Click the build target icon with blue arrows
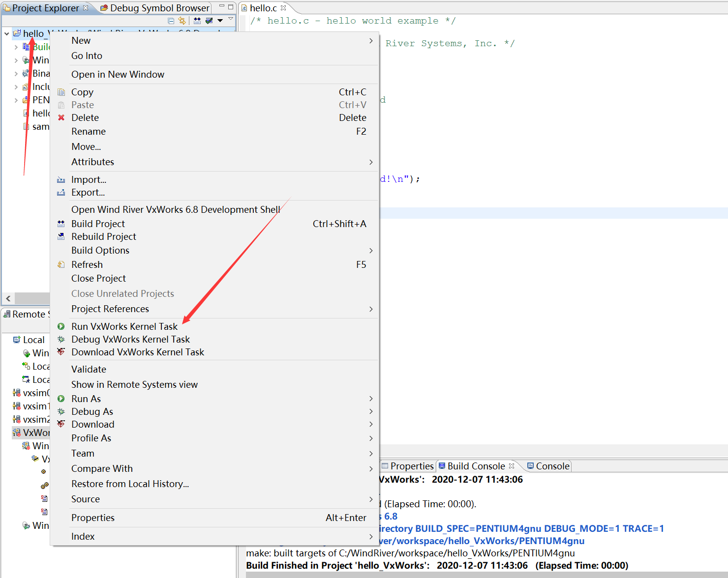 197,21
